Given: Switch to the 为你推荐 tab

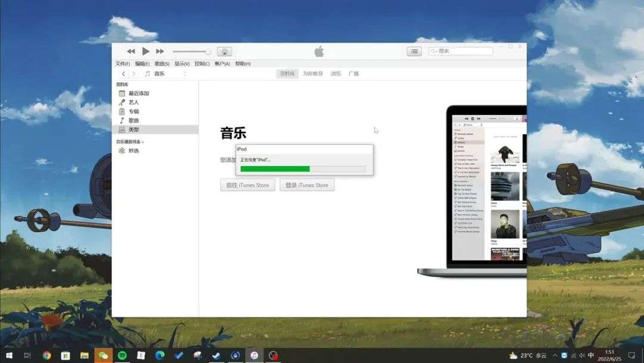Looking at the screenshot, I should 313,73.
